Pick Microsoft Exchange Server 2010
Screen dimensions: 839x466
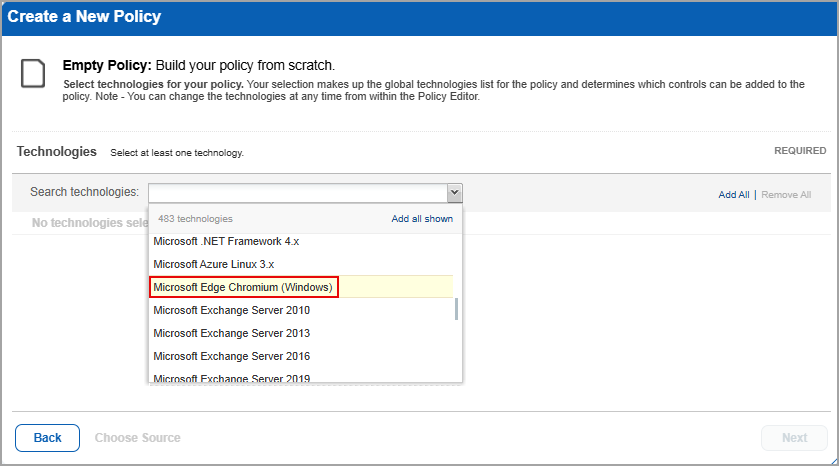(x=231, y=310)
